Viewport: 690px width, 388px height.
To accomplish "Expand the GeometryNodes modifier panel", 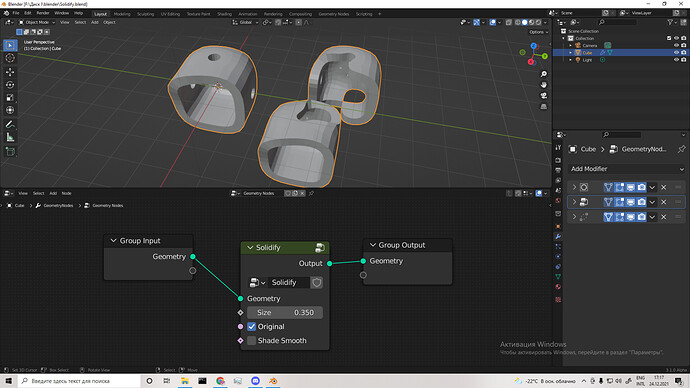I will point(574,202).
